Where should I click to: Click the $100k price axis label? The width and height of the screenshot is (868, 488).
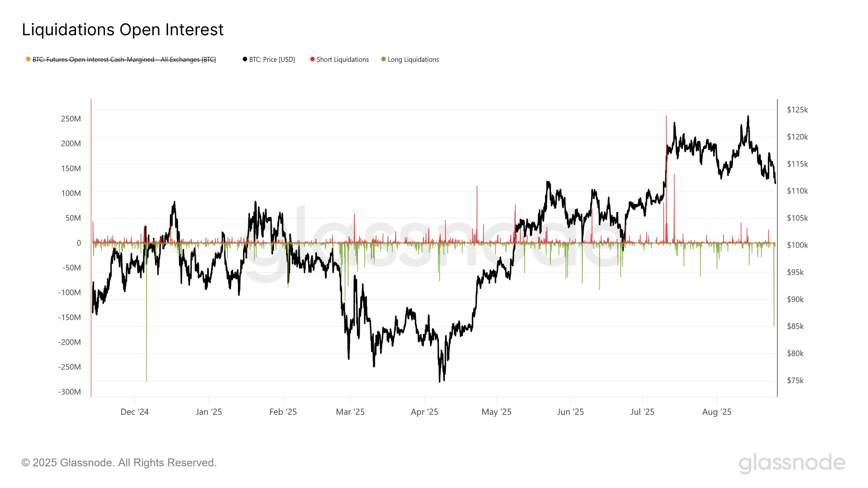click(x=797, y=245)
